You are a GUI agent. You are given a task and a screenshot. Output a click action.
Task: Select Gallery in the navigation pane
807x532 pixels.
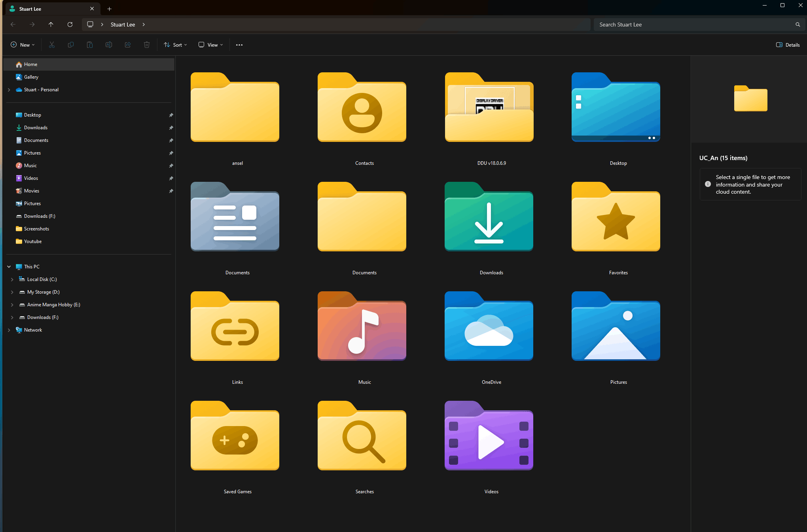coord(31,77)
